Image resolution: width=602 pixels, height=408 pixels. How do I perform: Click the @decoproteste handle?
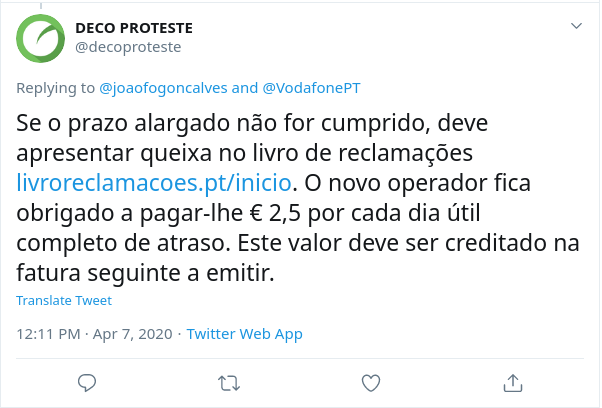128,47
